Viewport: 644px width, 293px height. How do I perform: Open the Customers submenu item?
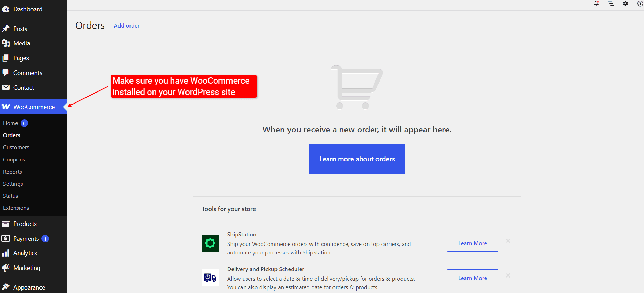[x=16, y=147]
